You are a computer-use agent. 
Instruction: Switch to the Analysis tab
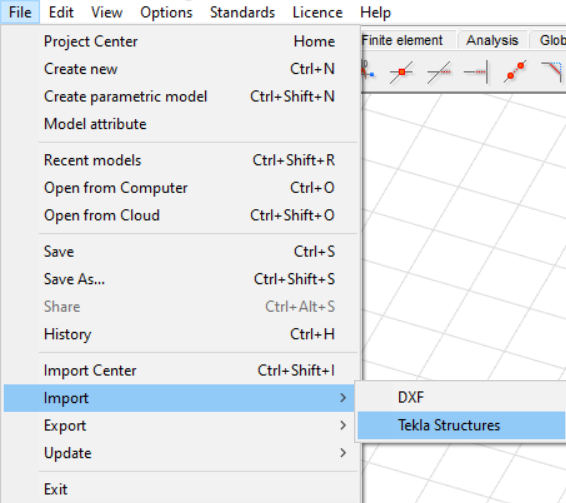click(x=492, y=40)
